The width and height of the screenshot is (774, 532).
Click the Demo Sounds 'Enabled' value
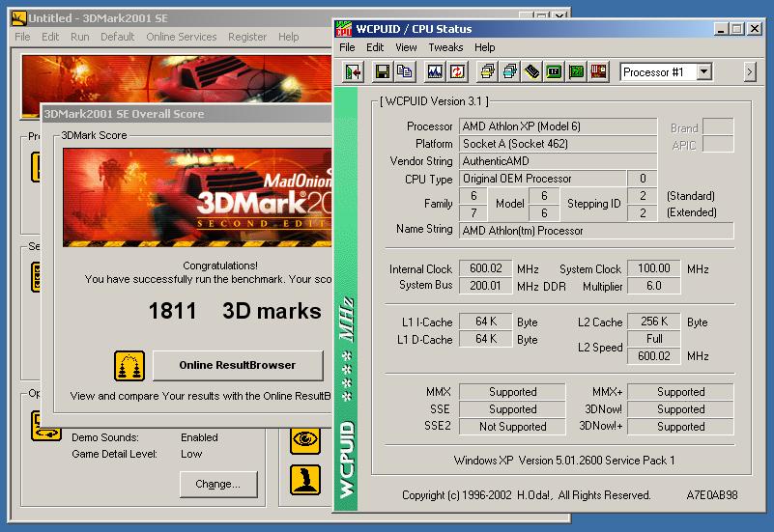pyautogui.click(x=199, y=437)
